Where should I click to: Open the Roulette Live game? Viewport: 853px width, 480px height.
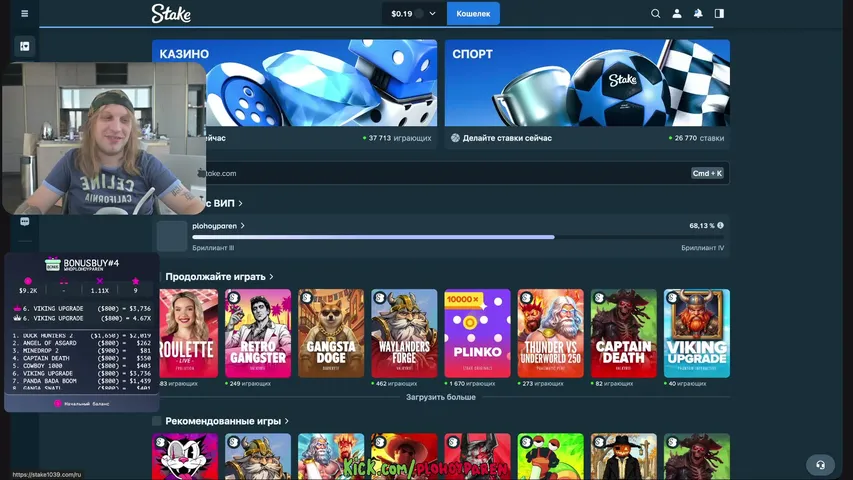(x=188, y=333)
